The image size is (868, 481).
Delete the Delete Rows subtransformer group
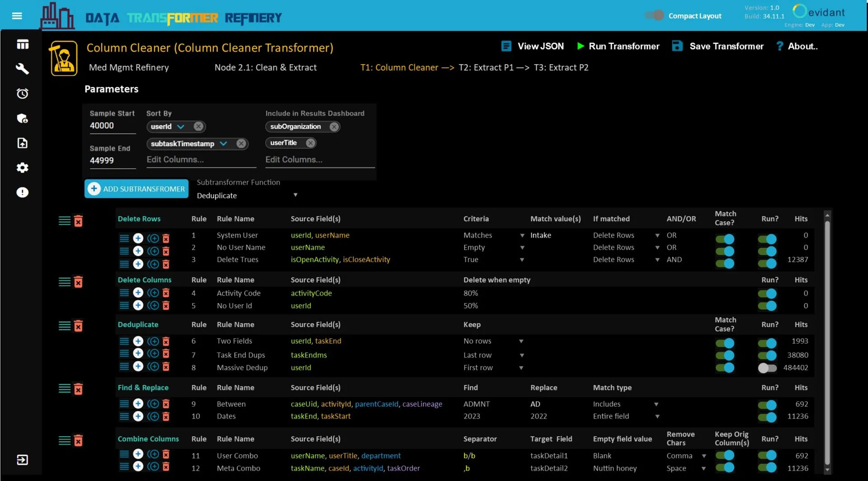tap(78, 221)
